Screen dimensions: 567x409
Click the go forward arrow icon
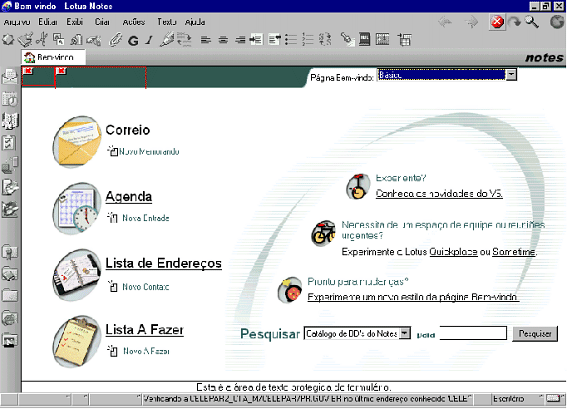(471, 22)
